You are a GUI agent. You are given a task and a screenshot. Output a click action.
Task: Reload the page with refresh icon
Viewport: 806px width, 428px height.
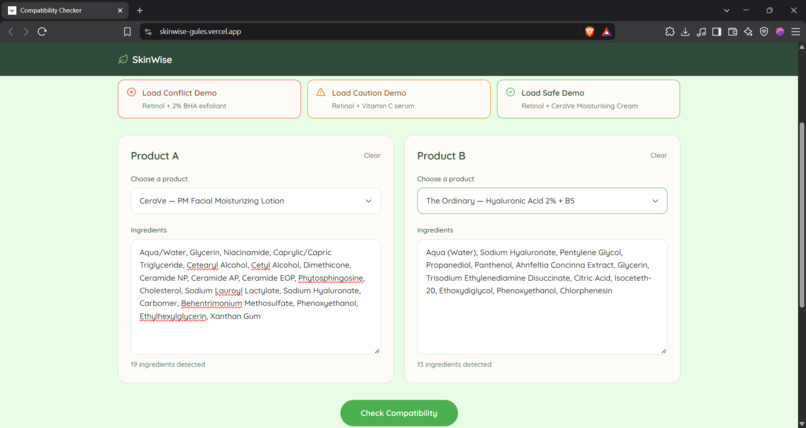point(42,32)
